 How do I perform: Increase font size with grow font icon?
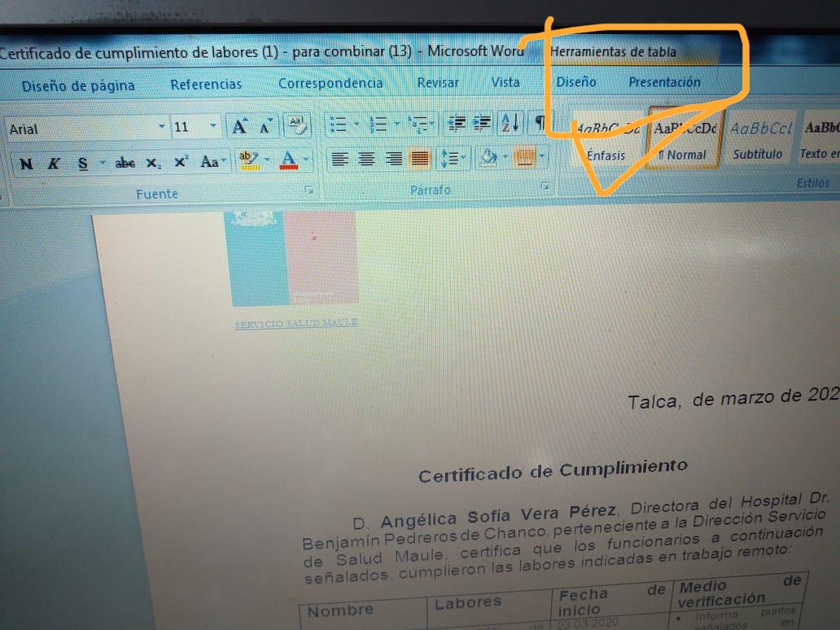tap(239, 126)
